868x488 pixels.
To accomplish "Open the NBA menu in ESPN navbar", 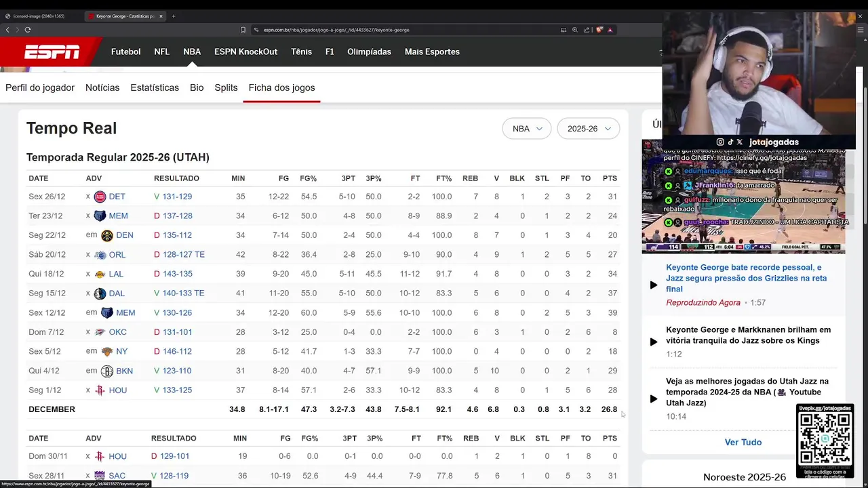I will (192, 52).
